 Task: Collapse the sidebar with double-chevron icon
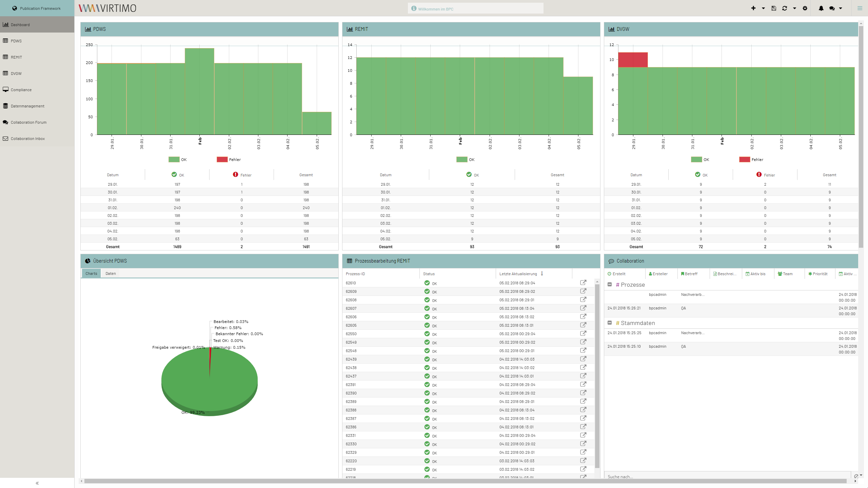(x=37, y=483)
